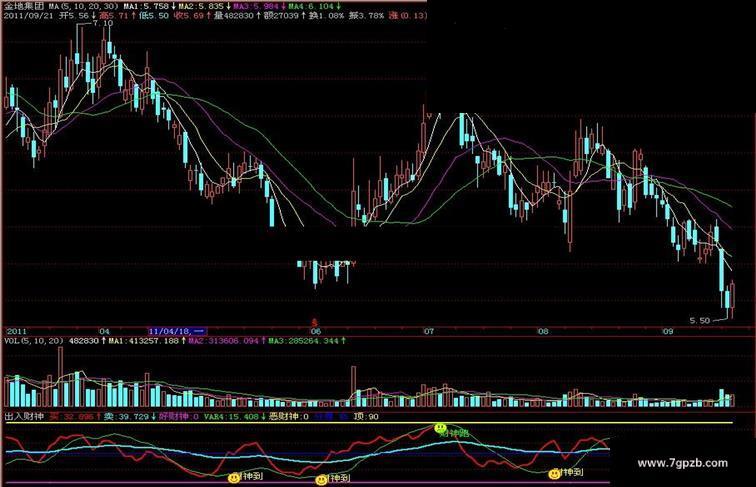The image size is (756, 487).
Task: Click the open price 开5.56
Action: click(74, 16)
